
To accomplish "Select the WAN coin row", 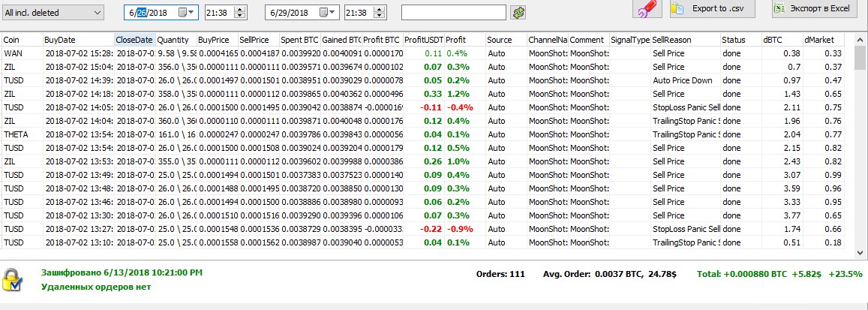I will pyautogui.click(x=423, y=53).
